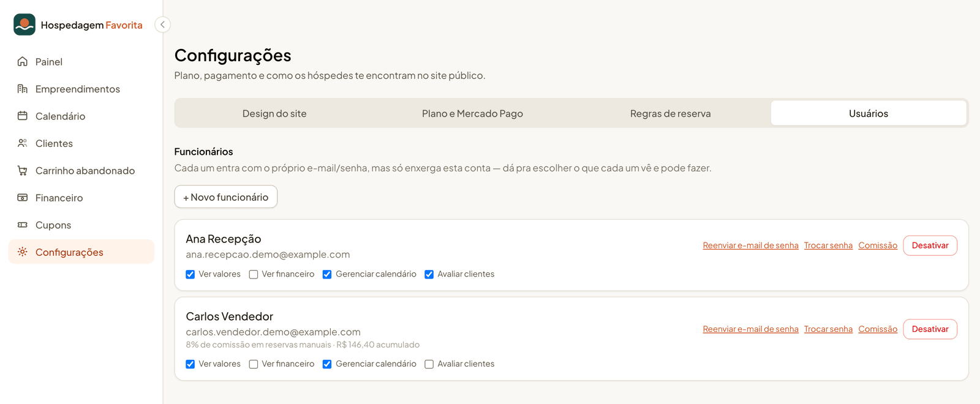Uncheck Avaliar clientes for Ana Recepção

click(429, 274)
